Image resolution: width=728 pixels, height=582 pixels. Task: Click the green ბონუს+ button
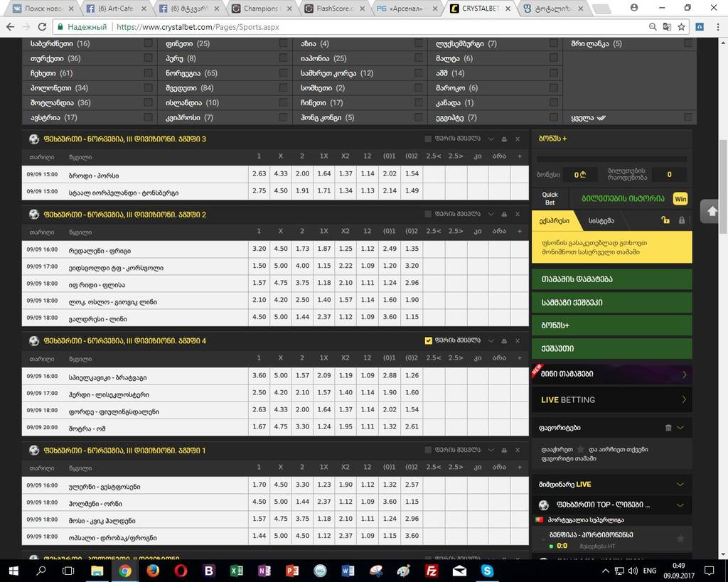612,325
